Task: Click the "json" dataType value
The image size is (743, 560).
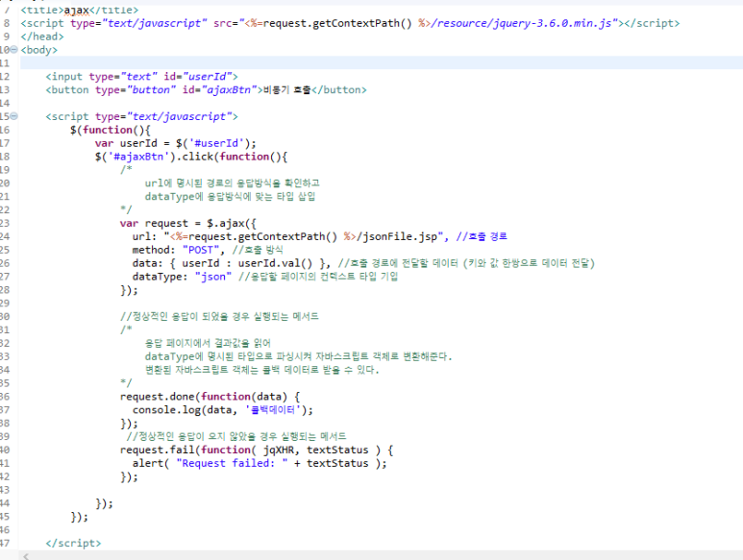Action: point(212,277)
